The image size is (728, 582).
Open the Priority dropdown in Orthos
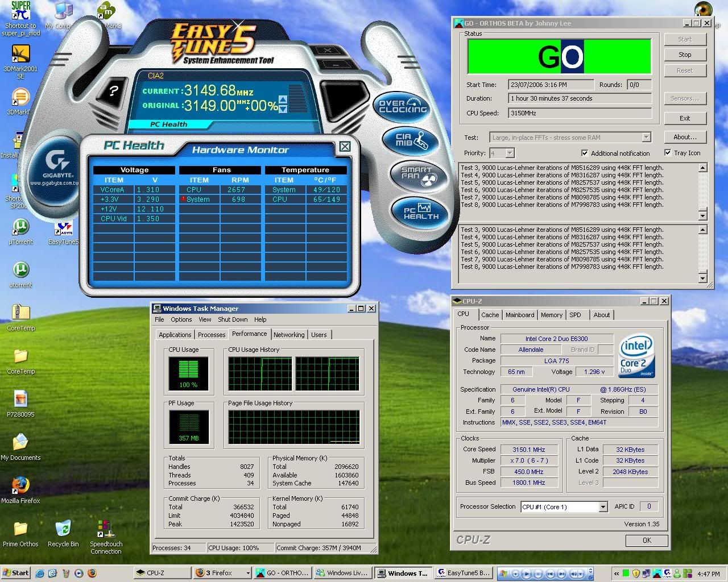click(x=510, y=153)
